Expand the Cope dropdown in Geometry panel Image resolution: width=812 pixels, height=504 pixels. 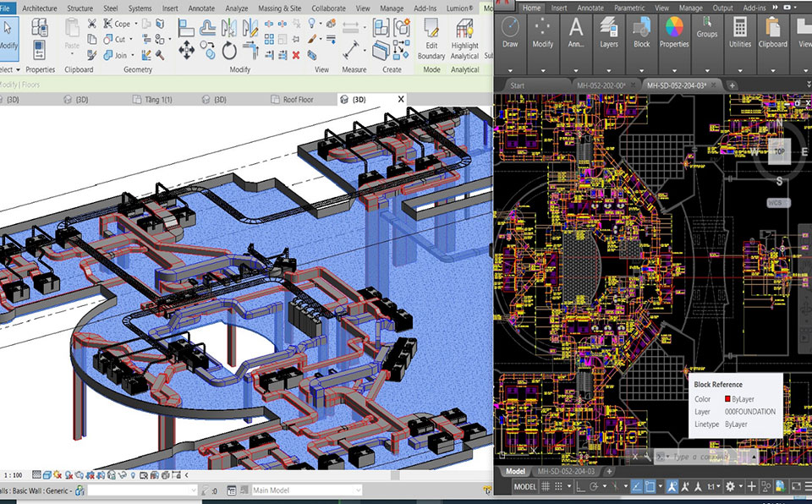(136, 25)
